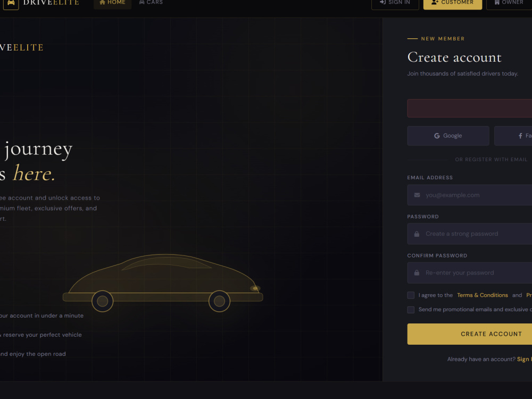Click 'reserve your perfect vehicle' text
The image size is (532, 399).
coord(42,335)
